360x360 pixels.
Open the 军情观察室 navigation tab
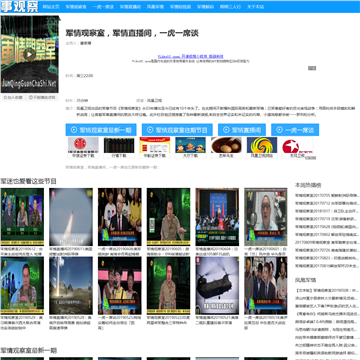[x=76, y=7]
